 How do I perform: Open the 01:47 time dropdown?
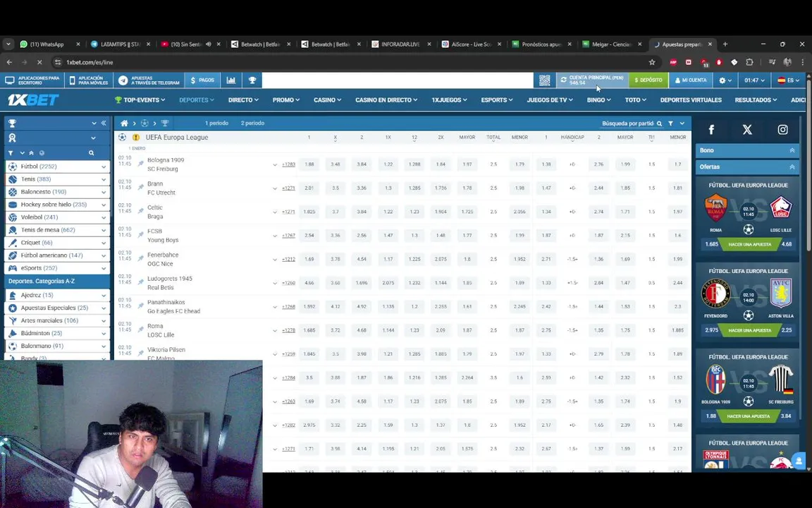[x=754, y=80]
